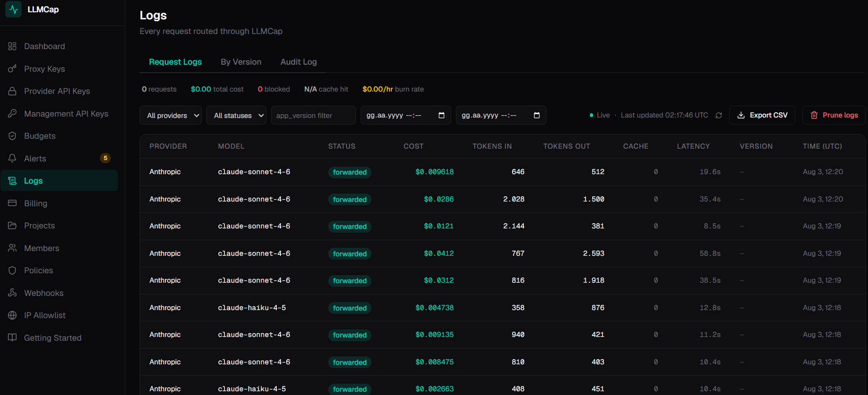Switch to the By Version tab

[241, 62]
